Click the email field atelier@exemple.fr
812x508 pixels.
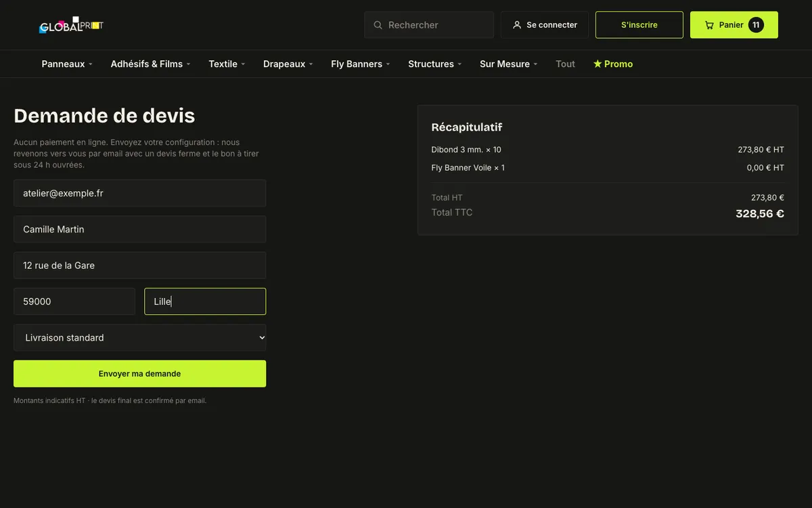tap(140, 193)
